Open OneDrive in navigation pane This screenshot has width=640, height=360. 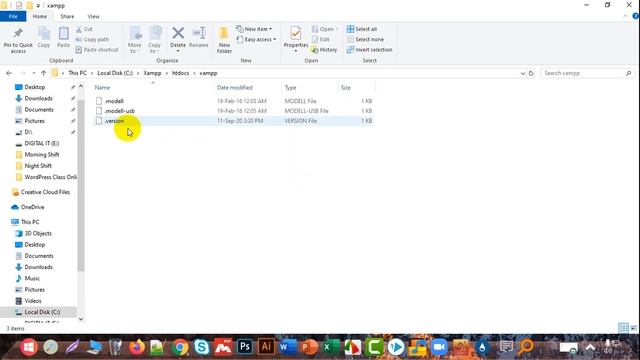click(32, 207)
